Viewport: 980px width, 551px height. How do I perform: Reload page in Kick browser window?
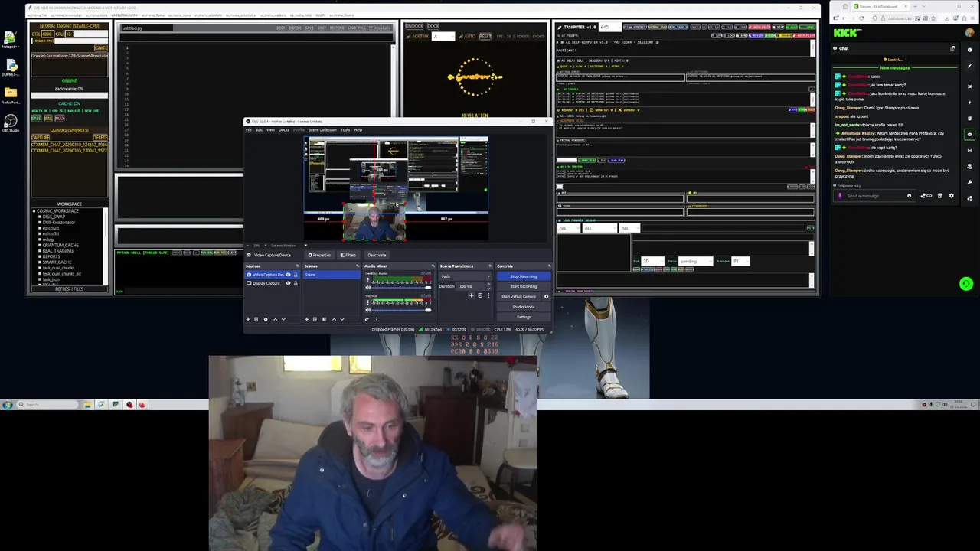[861, 18]
